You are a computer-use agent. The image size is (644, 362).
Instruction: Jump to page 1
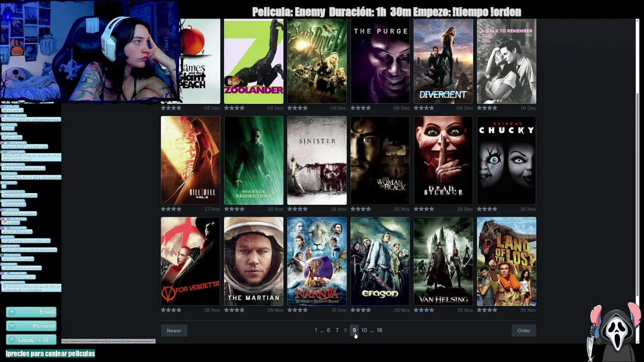pos(316,330)
